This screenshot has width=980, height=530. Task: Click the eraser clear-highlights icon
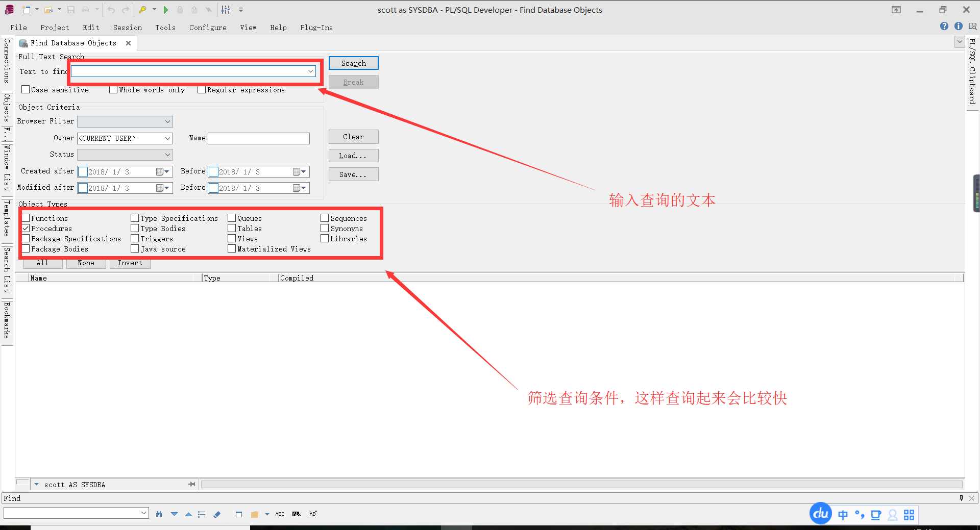pyautogui.click(x=217, y=514)
